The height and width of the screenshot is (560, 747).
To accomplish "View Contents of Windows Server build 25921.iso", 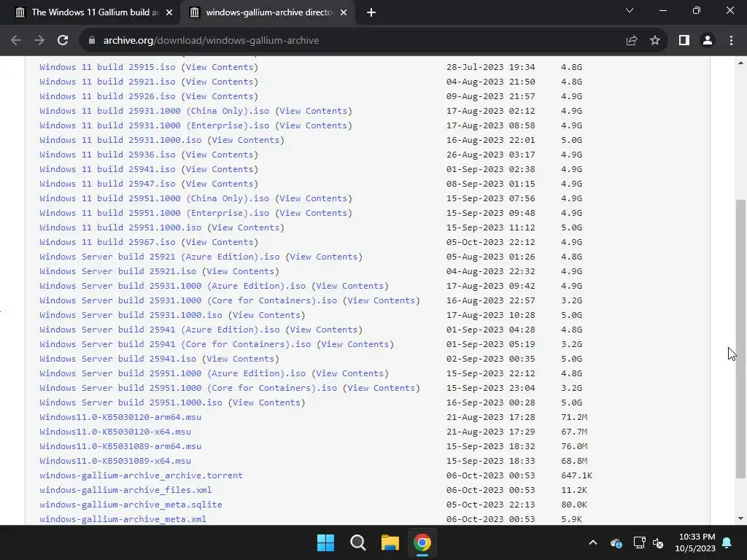I will [240, 271].
